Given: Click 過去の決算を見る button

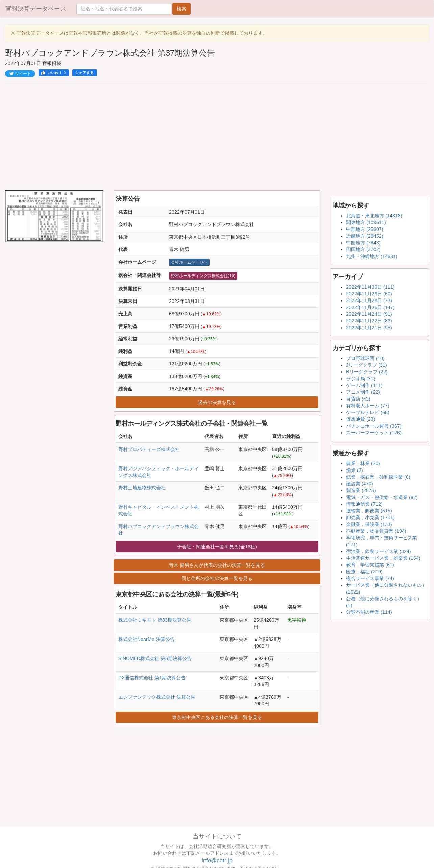Looking at the screenshot, I should coord(217,402).
